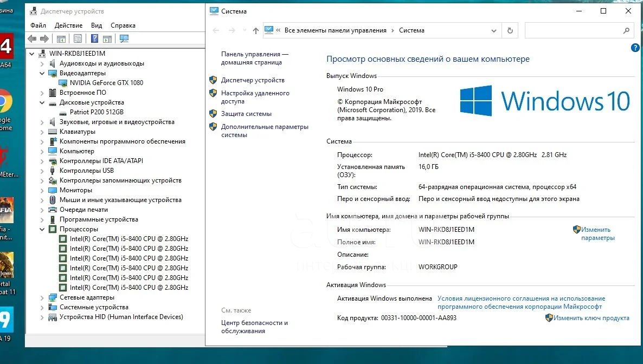Refresh the Система window address bar
This screenshot has height=364, width=643.
coord(510,30)
